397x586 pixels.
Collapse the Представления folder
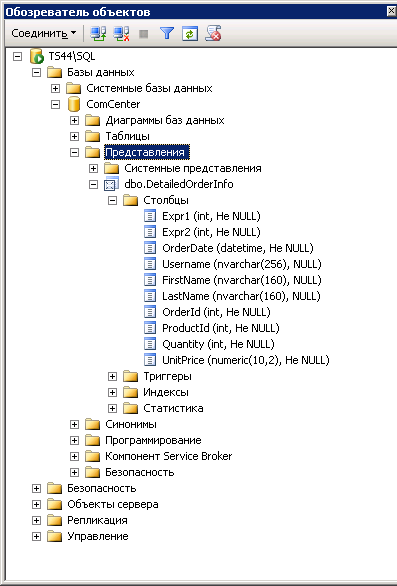pos(74,152)
